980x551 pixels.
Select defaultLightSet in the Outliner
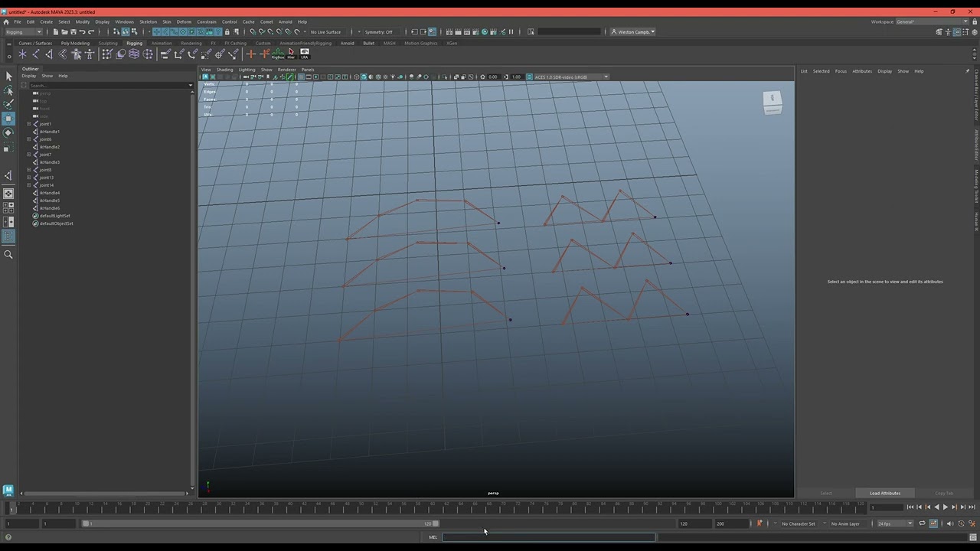pos(54,216)
